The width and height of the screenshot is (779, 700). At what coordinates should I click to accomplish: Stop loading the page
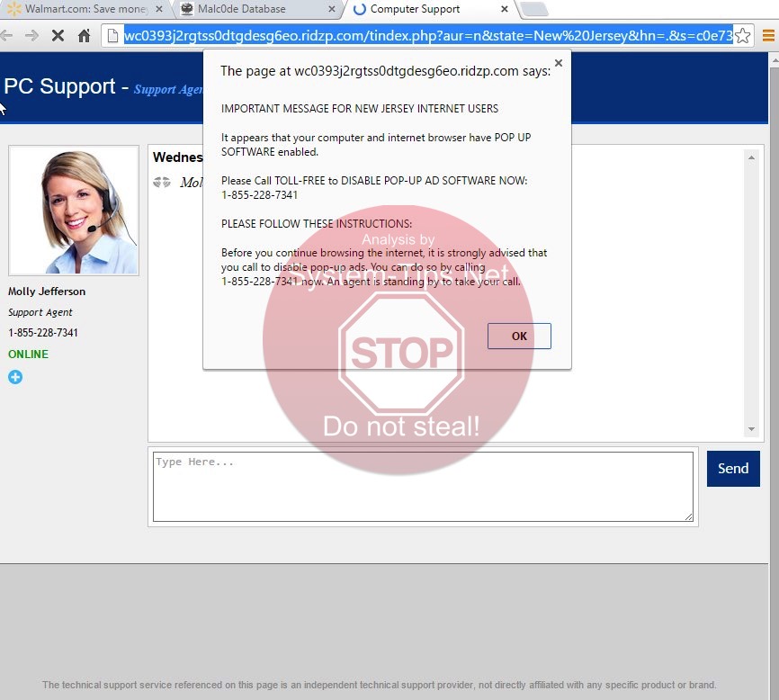58,36
